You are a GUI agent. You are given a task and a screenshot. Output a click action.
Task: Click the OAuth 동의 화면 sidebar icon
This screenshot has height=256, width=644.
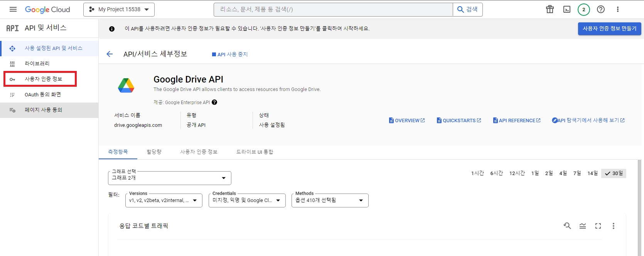click(x=12, y=94)
